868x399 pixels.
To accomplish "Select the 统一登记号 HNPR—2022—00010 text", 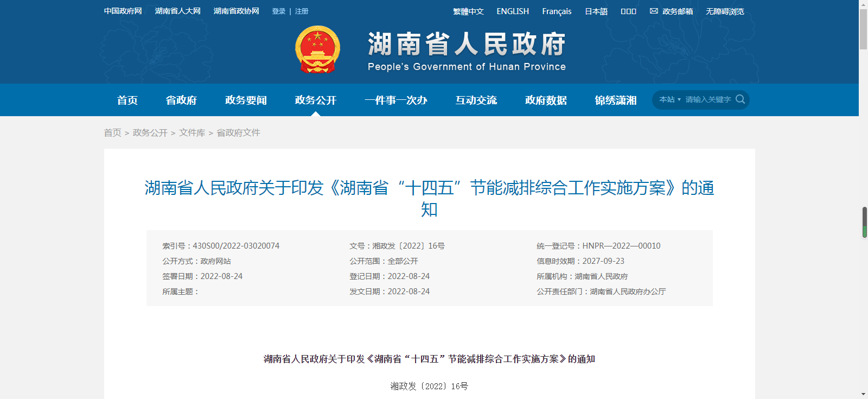I will click(598, 246).
